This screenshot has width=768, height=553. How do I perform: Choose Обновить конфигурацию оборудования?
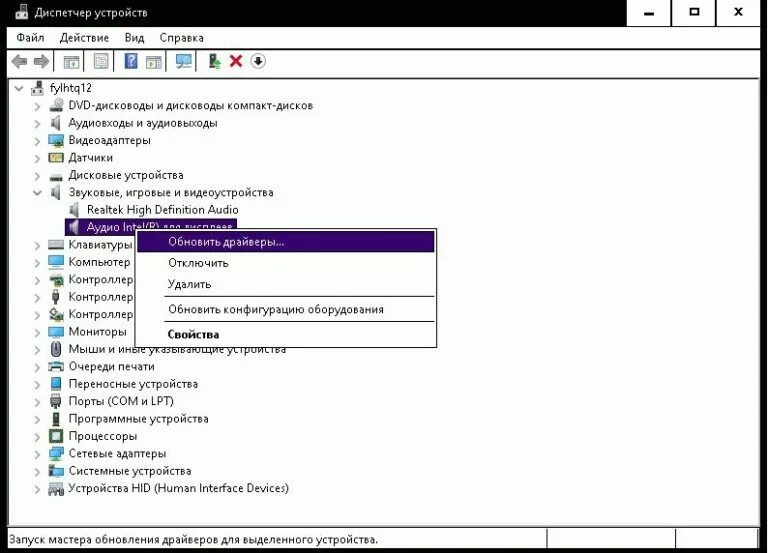pos(286,310)
